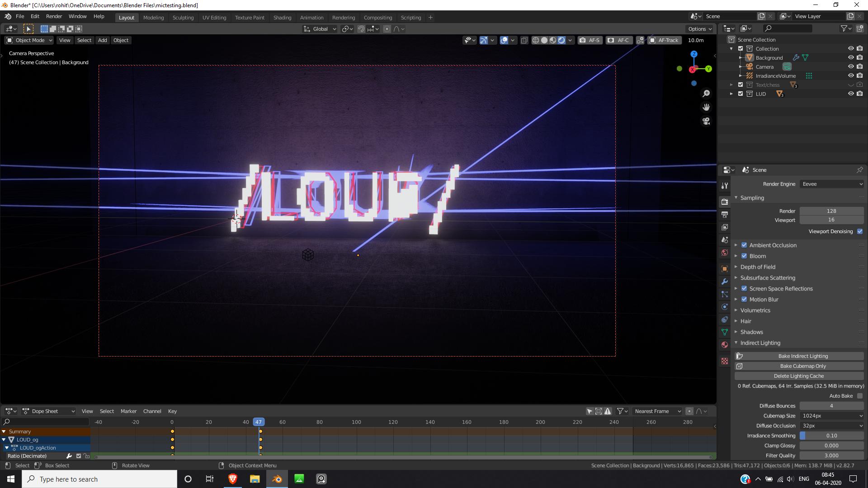Image resolution: width=868 pixels, height=488 pixels.
Task: Open the Output properties tab icon
Action: (x=725, y=215)
